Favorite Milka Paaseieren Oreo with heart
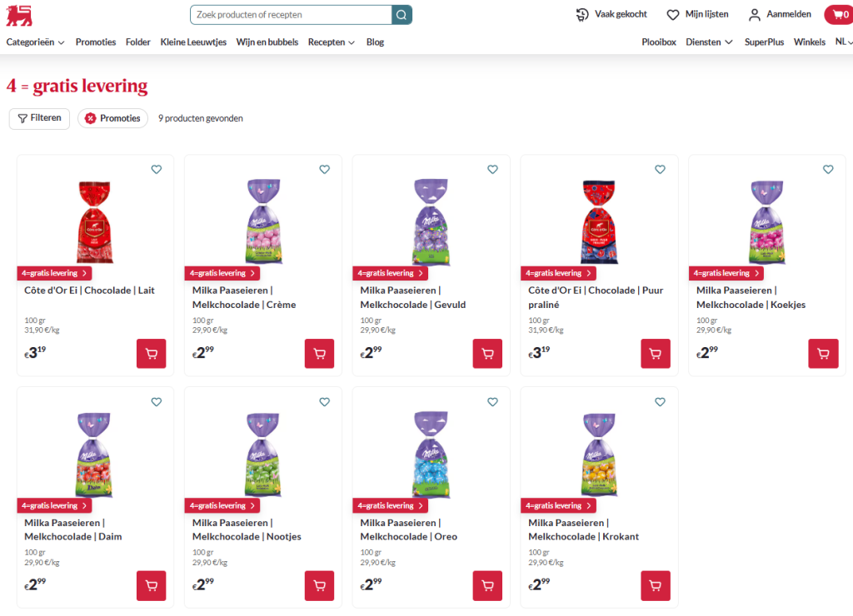853x616 pixels. point(493,402)
